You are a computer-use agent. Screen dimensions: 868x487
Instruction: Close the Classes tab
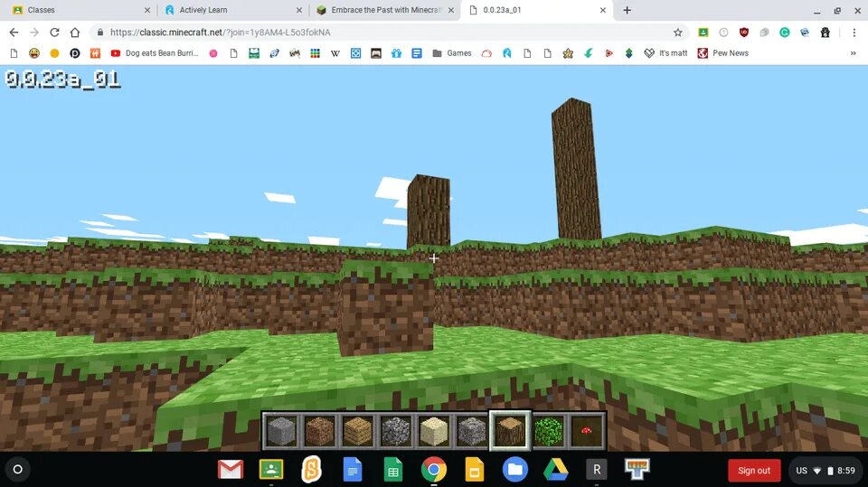tap(146, 10)
